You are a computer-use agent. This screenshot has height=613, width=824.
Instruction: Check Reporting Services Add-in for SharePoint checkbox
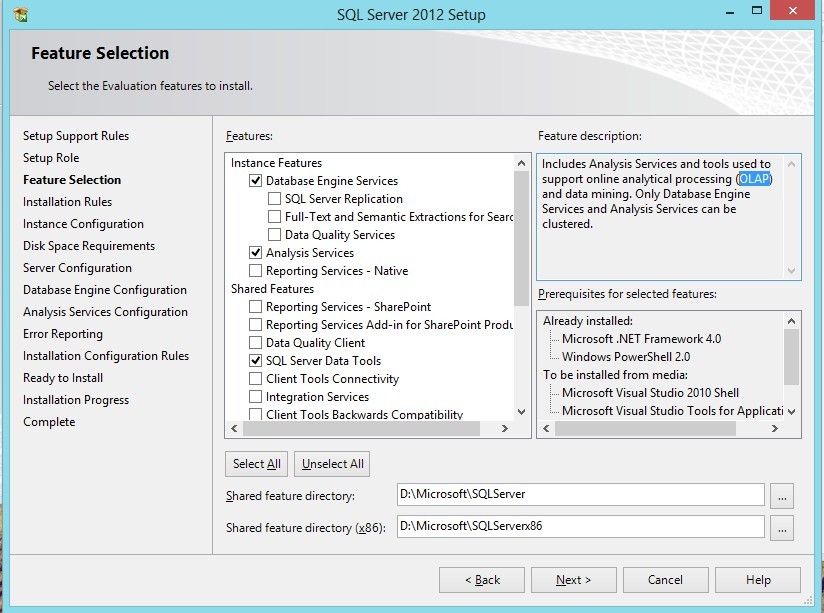[x=255, y=324]
